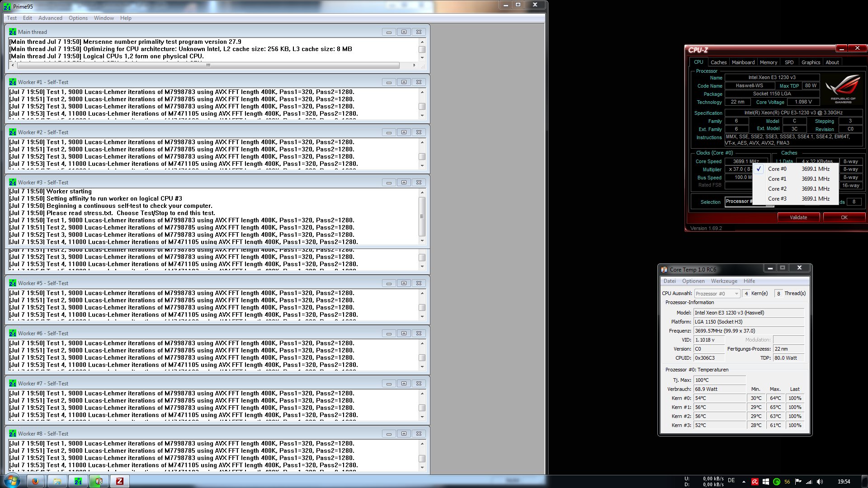Click the Worker #3 vertical scrollbar thumb

(422, 216)
